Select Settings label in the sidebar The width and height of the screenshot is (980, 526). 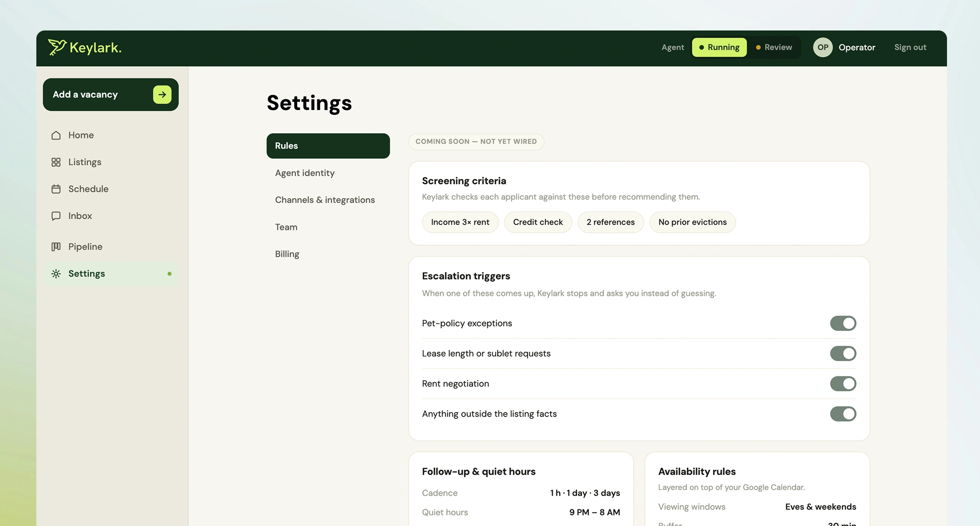point(86,274)
